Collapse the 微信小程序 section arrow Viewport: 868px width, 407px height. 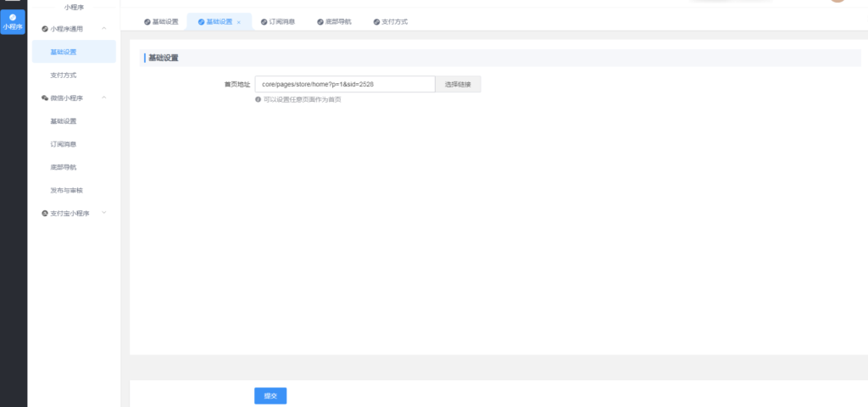click(x=104, y=98)
